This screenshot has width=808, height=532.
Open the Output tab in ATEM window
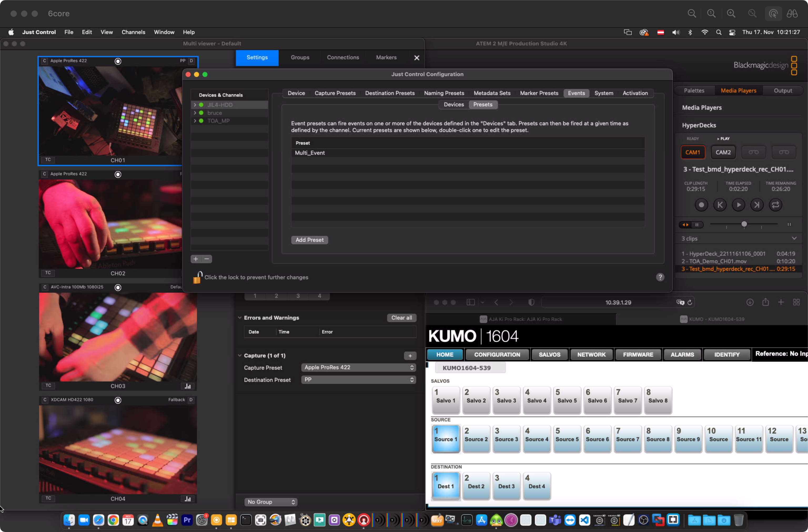click(782, 91)
